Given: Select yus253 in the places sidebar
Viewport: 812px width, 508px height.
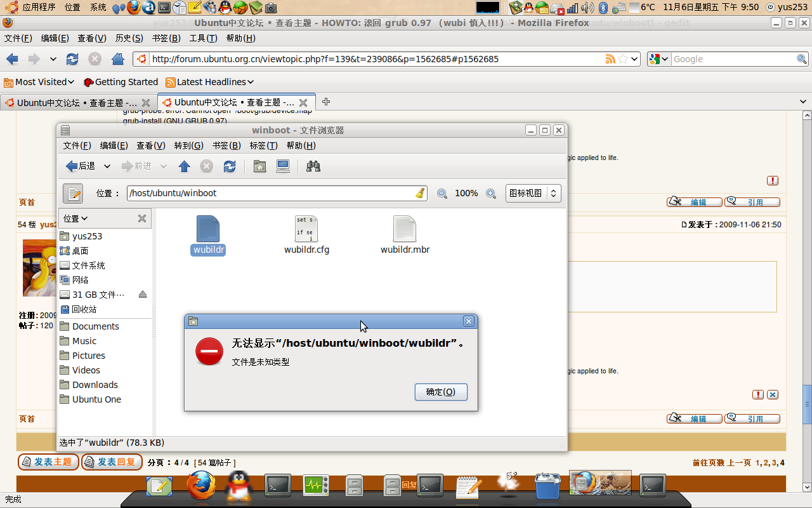Looking at the screenshot, I should (x=87, y=236).
